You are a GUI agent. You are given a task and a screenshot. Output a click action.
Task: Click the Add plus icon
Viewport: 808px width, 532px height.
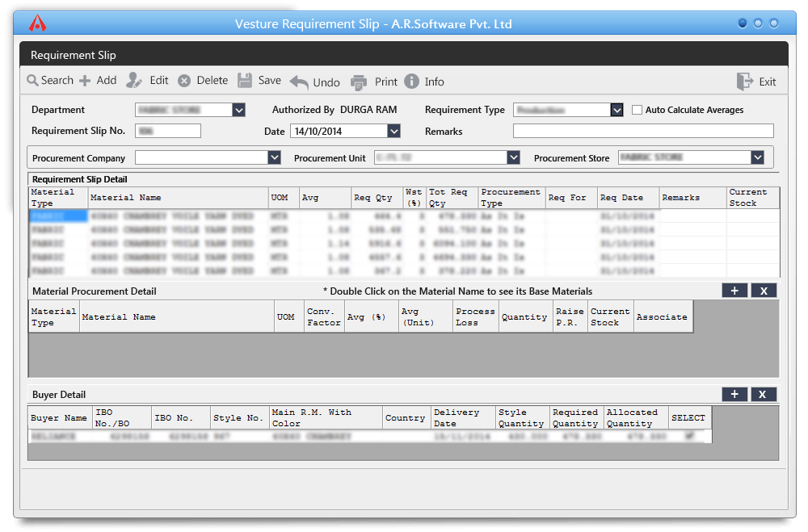tap(85, 81)
